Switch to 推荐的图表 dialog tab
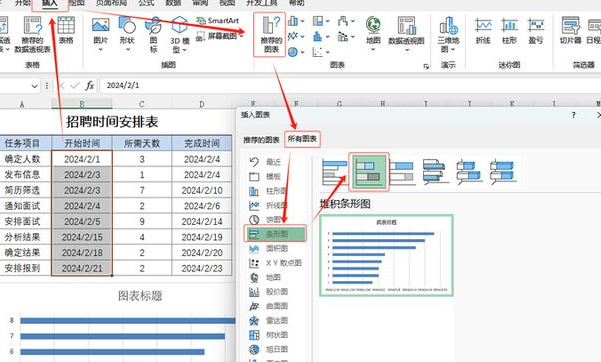Image resolution: width=601 pixels, height=362 pixels. click(x=261, y=140)
